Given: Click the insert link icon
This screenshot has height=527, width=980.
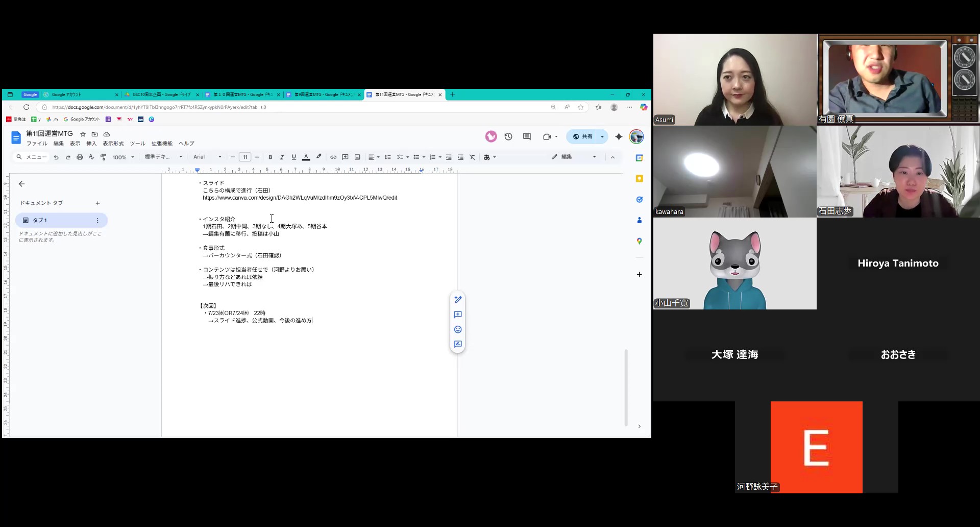Looking at the screenshot, I should click(333, 157).
